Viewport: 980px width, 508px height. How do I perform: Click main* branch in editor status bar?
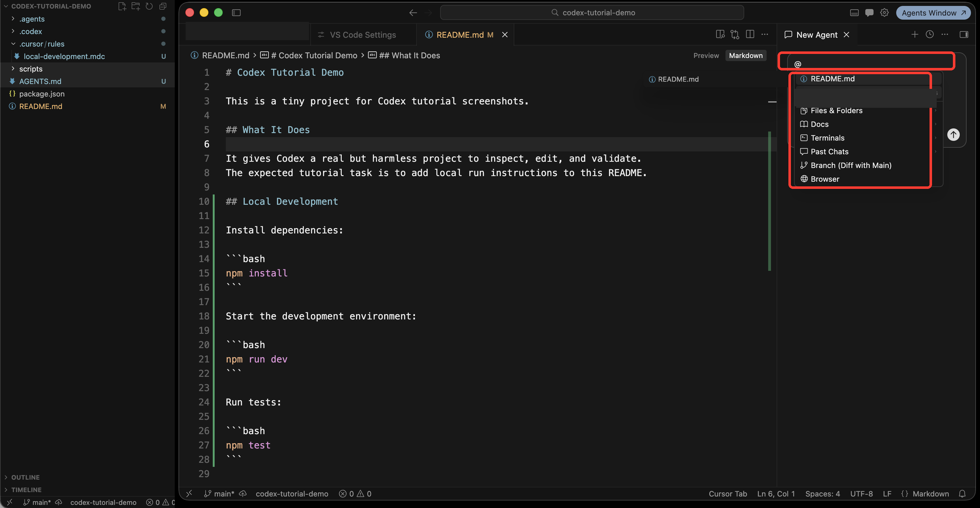point(220,494)
